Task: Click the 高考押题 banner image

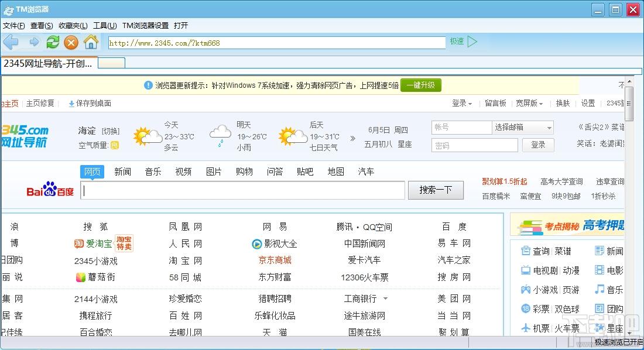Action: (x=568, y=225)
